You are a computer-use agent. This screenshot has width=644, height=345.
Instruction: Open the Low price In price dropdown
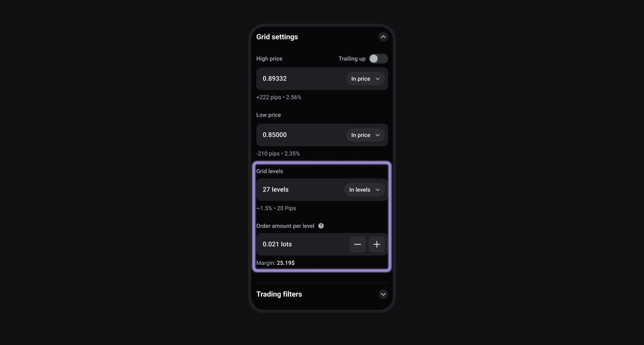(365, 135)
